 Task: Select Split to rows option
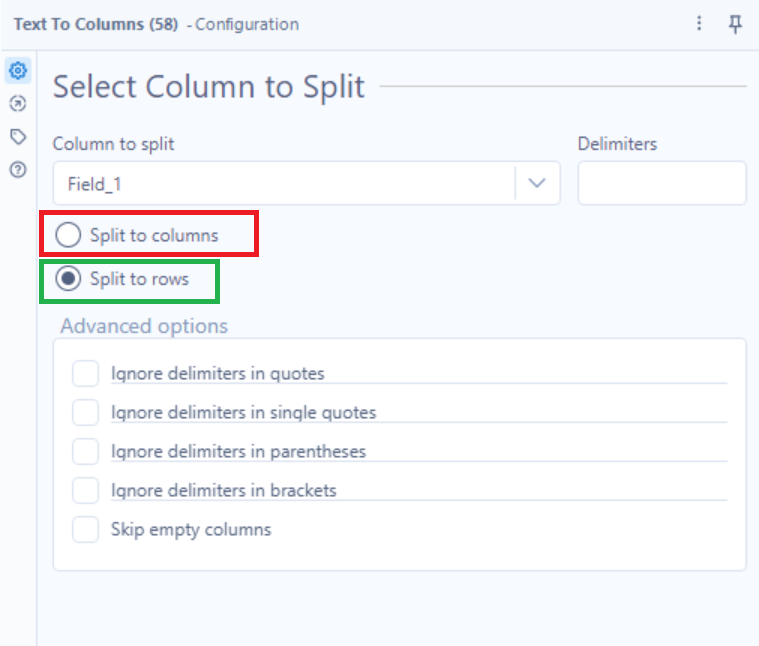click(x=68, y=279)
